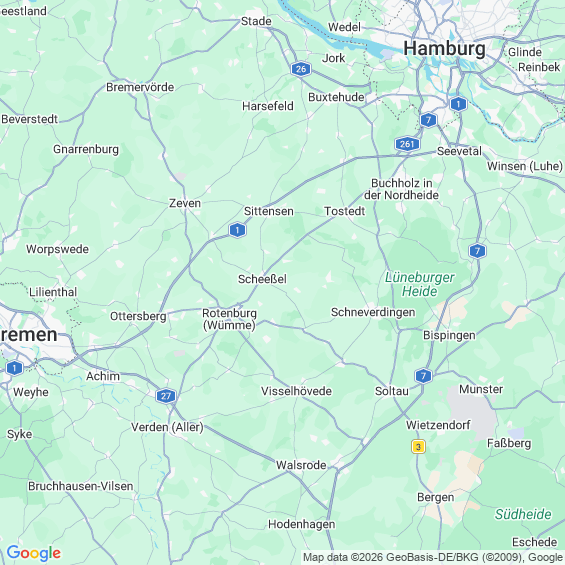The image size is (565, 565).
Task: Click the route 7 shield east of Lüneburger Heide
Action: pyautogui.click(x=477, y=251)
